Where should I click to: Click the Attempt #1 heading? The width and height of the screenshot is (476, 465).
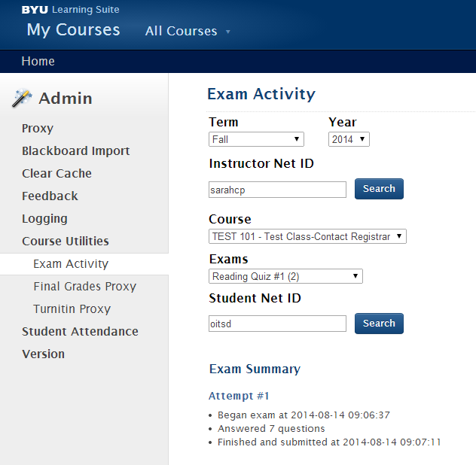click(x=239, y=396)
